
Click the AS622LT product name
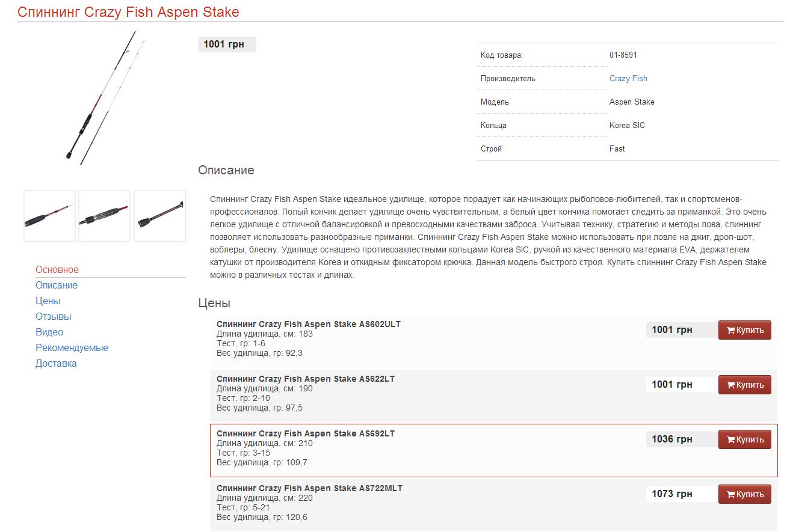[306, 379]
